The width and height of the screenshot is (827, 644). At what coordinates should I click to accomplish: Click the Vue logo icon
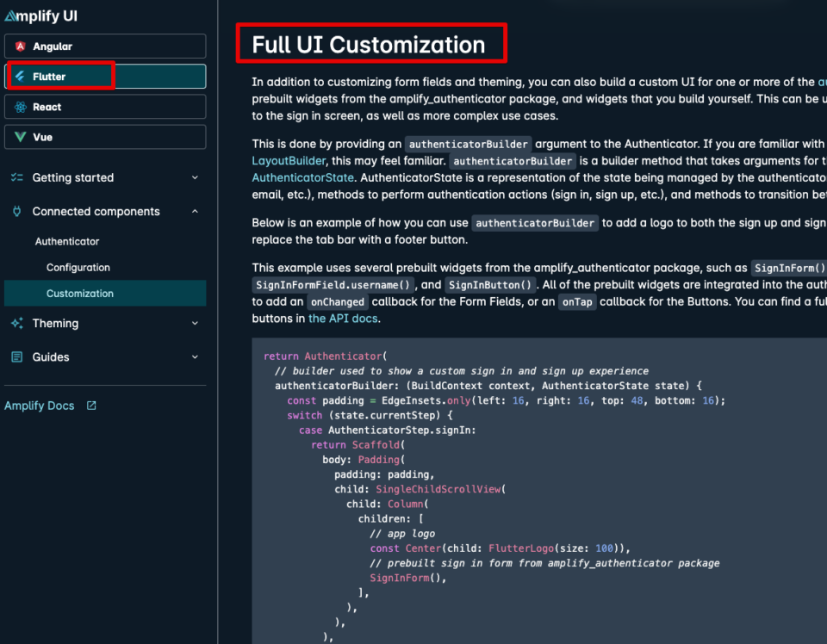pos(20,136)
